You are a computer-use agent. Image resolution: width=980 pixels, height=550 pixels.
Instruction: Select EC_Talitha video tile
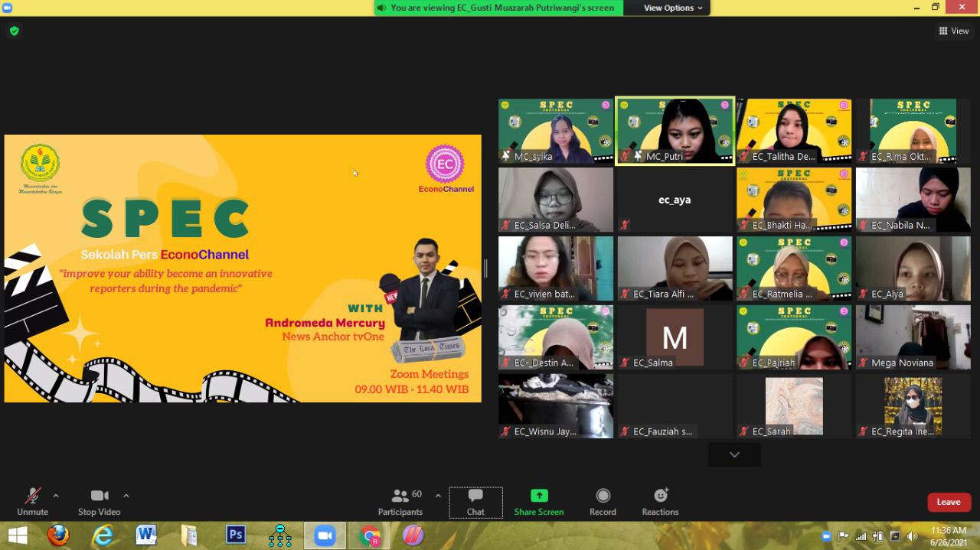pyautogui.click(x=794, y=131)
